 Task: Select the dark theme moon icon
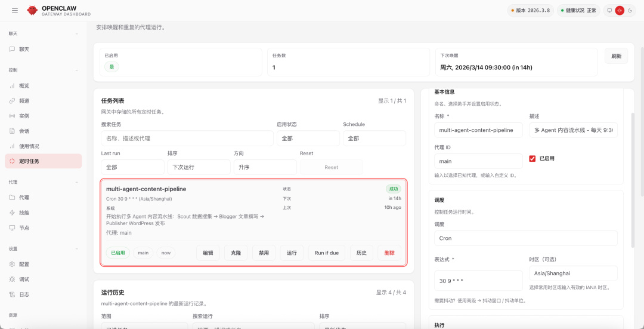(x=630, y=11)
